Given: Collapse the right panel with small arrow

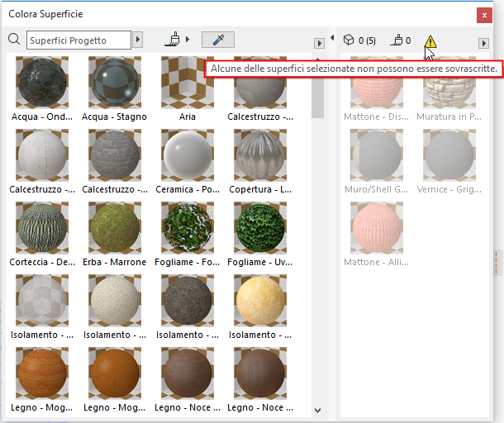Looking at the screenshot, I should (332, 38).
